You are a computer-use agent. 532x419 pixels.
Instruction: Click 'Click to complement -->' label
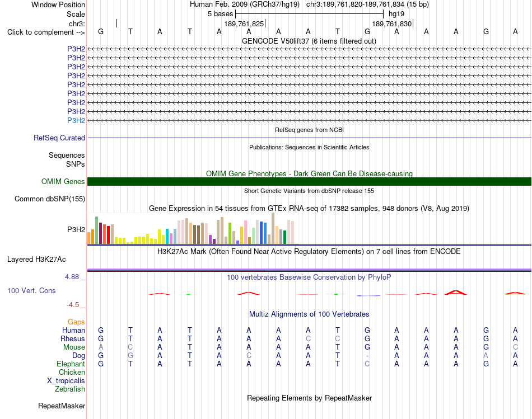[x=46, y=32]
